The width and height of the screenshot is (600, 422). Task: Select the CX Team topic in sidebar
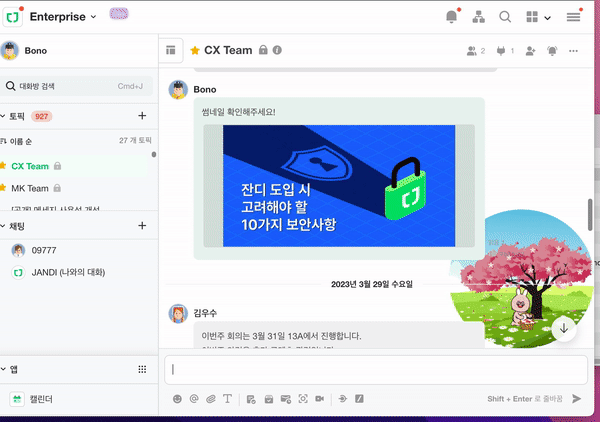(73, 166)
